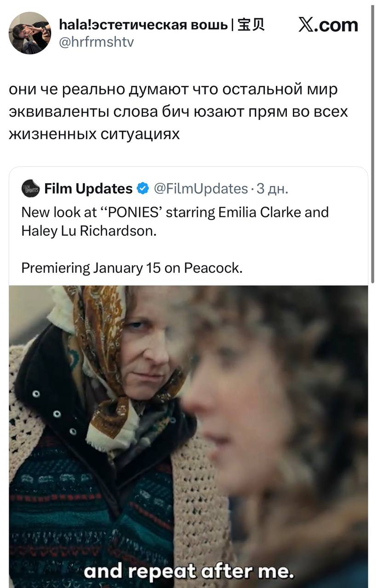Click the Chinese characters in display name
This screenshot has height=588, width=377.
[252, 24]
